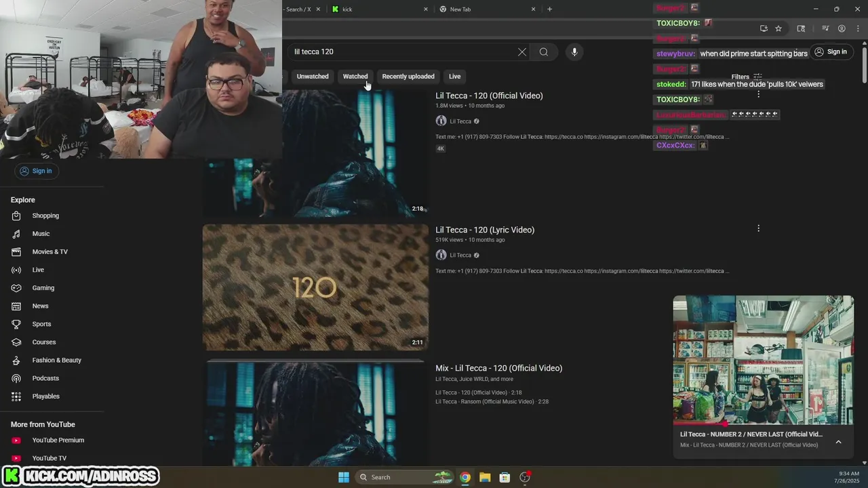Click Sign in button at top right
The width and height of the screenshot is (868, 488).
click(831, 52)
